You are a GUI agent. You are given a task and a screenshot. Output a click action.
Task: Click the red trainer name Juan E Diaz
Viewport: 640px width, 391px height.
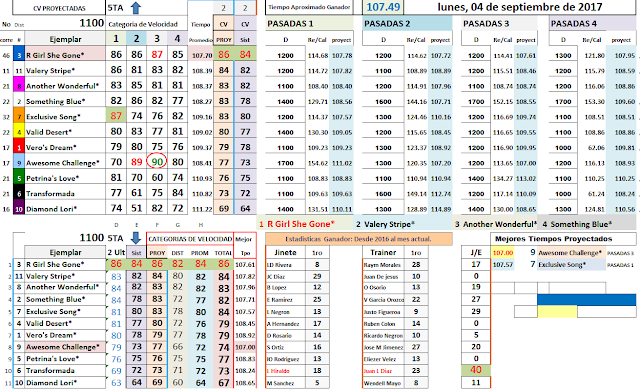point(378,371)
